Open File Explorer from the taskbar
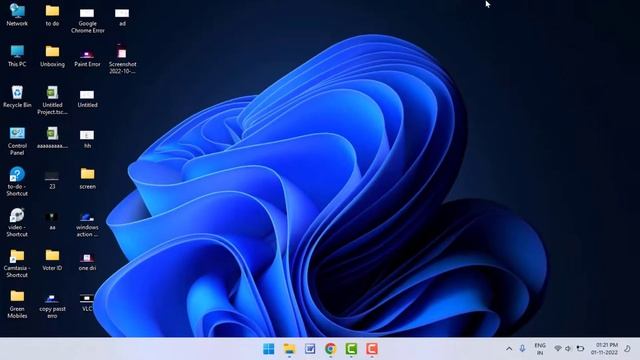 pos(289,349)
